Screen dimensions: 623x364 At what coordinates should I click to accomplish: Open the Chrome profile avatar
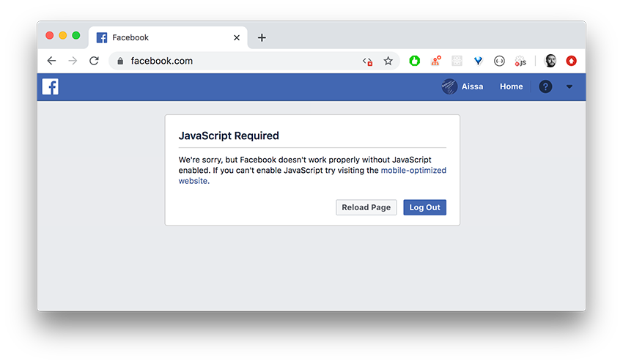coord(550,61)
